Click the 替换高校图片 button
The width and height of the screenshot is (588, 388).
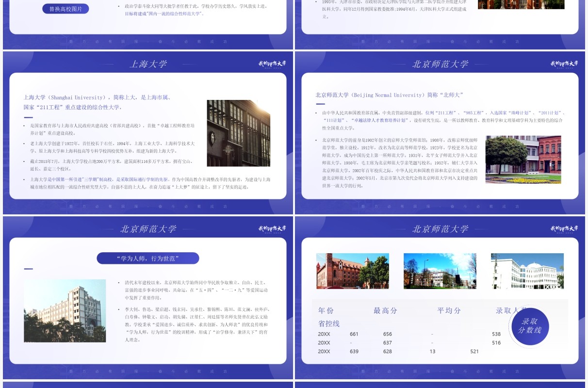click(65, 9)
